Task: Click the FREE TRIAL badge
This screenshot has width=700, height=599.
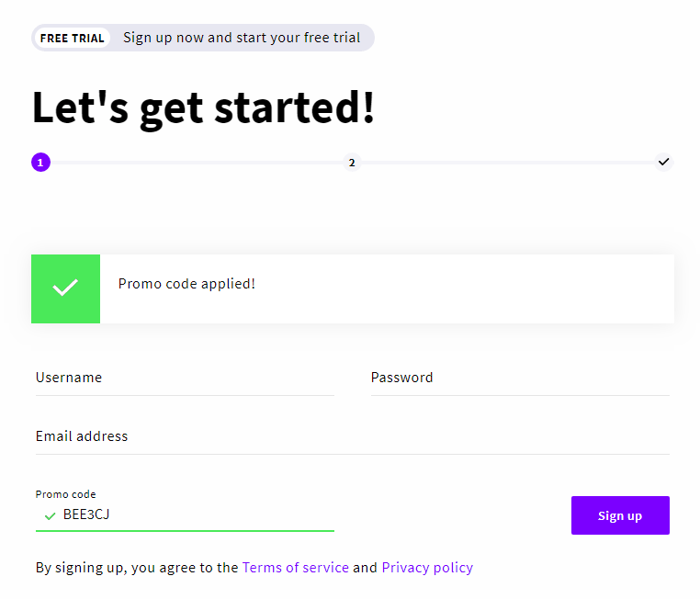Action: click(x=72, y=39)
